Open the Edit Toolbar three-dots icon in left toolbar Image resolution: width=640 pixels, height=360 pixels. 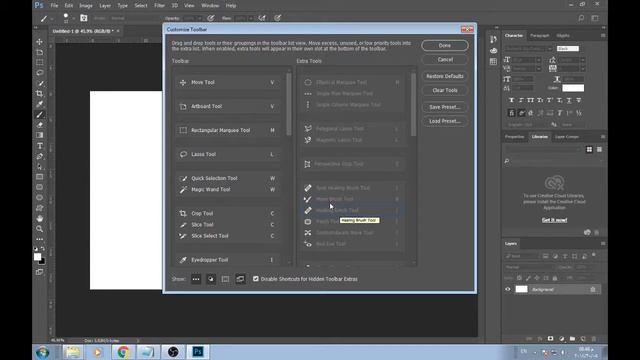click(40, 239)
